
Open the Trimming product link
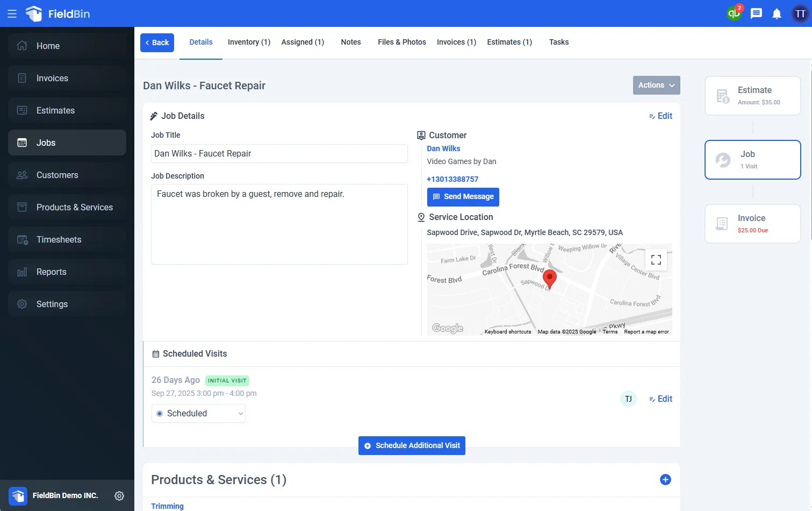[x=167, y=506]
